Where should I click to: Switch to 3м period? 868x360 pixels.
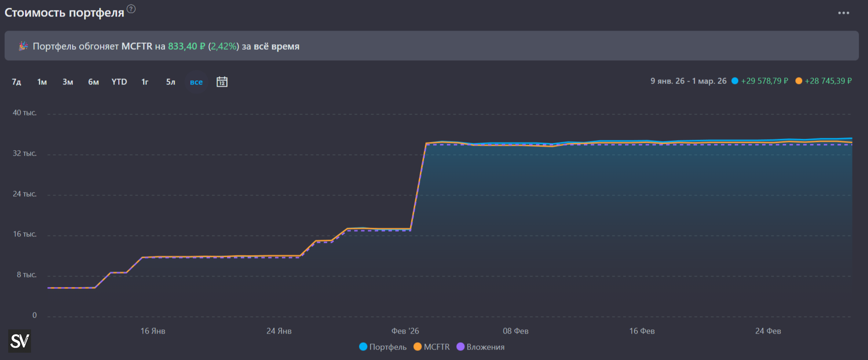(x=68, y=82)
